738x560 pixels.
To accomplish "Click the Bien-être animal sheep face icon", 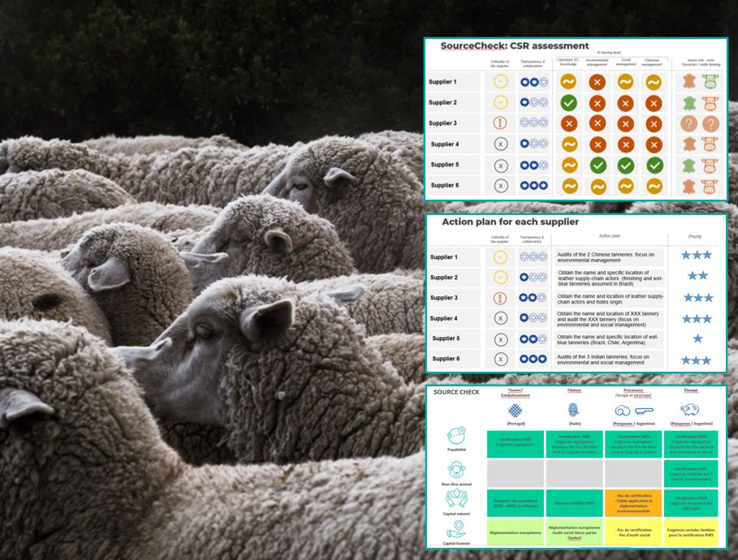I will tap(455, 470).
